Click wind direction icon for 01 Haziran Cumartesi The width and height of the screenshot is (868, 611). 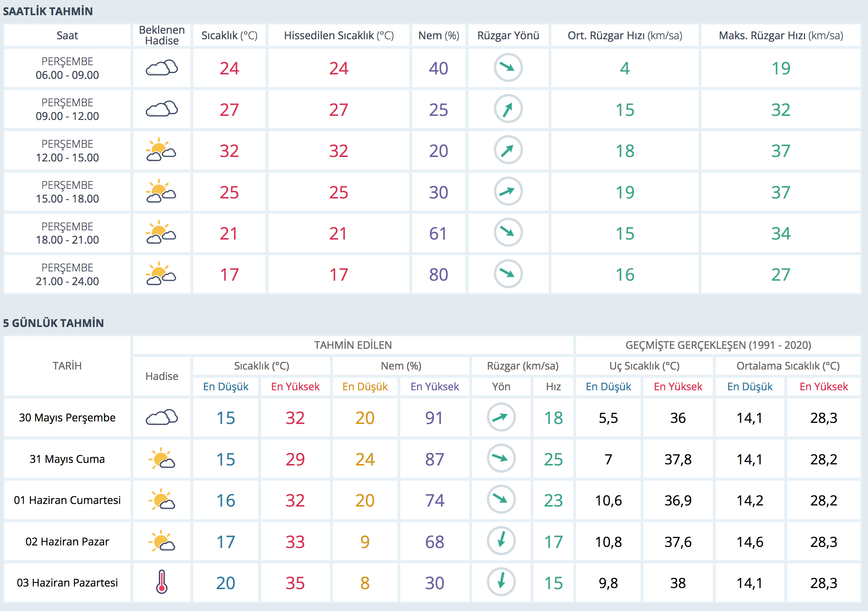coord(501,500)
